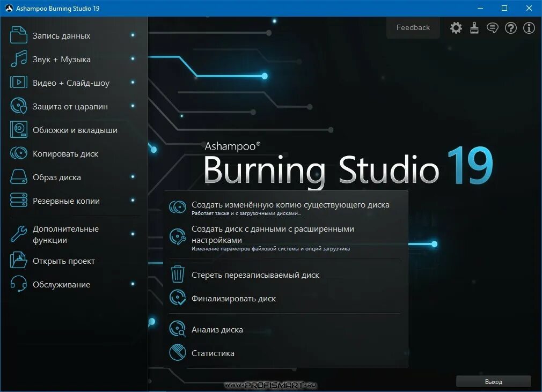Select Звук + Музыка menu label

coord(62,60)
